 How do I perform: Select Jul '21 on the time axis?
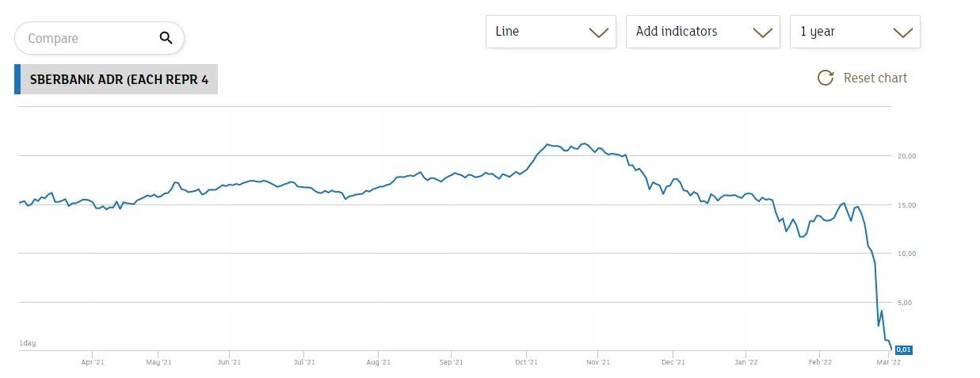pos(304,362)
